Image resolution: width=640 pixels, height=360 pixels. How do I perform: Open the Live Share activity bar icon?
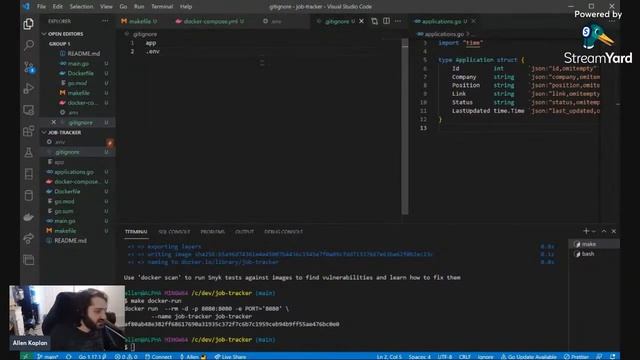click(x=29, y=238)
